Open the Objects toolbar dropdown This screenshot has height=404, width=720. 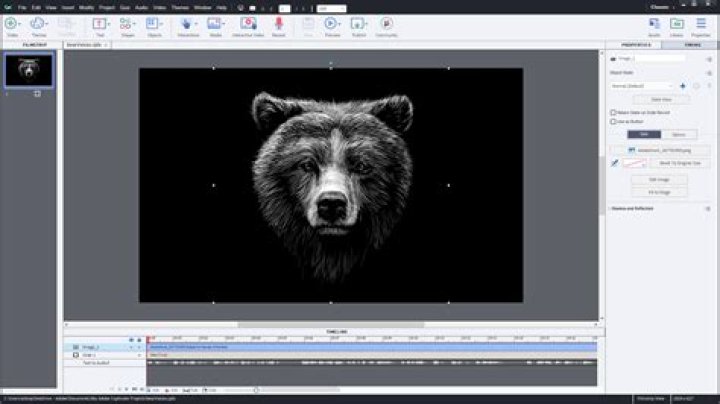(x=155, y=24)
